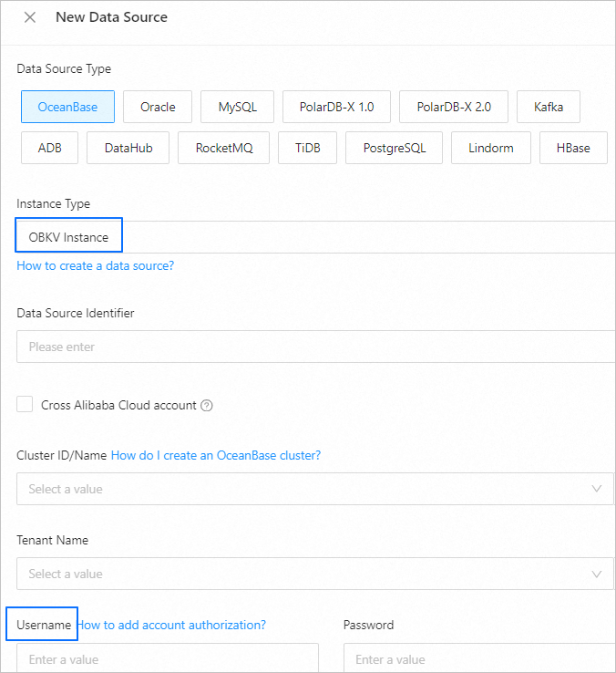Select DataHub data source type

(x=128, y=148)
